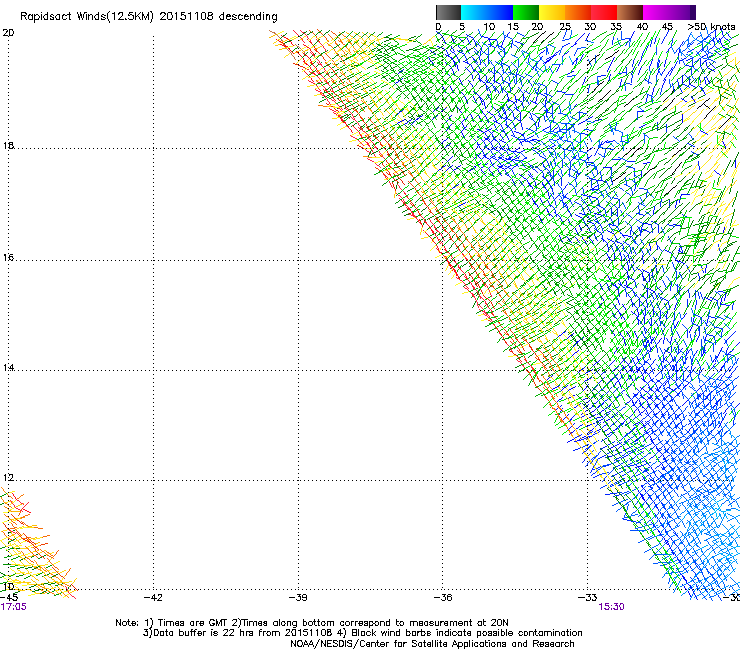Click the latitude label '18'
Screen dimensions: 740x650
tap(8, 145)
